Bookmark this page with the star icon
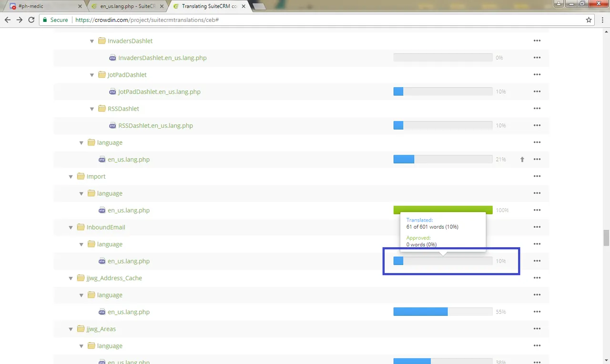The height and width of the screenshot is (364, 610). click(x=589, y=20)
